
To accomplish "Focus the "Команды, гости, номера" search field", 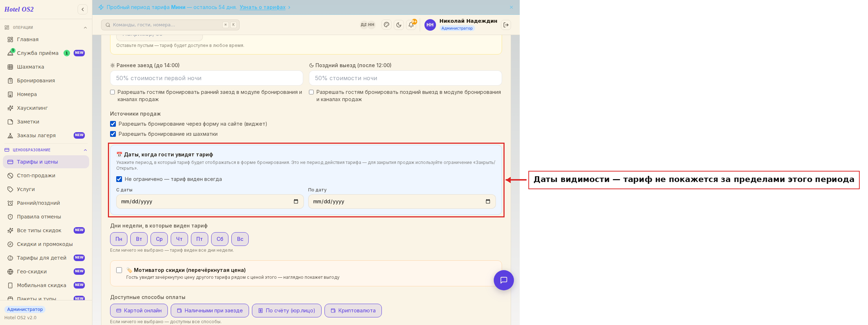I will 170,25.
